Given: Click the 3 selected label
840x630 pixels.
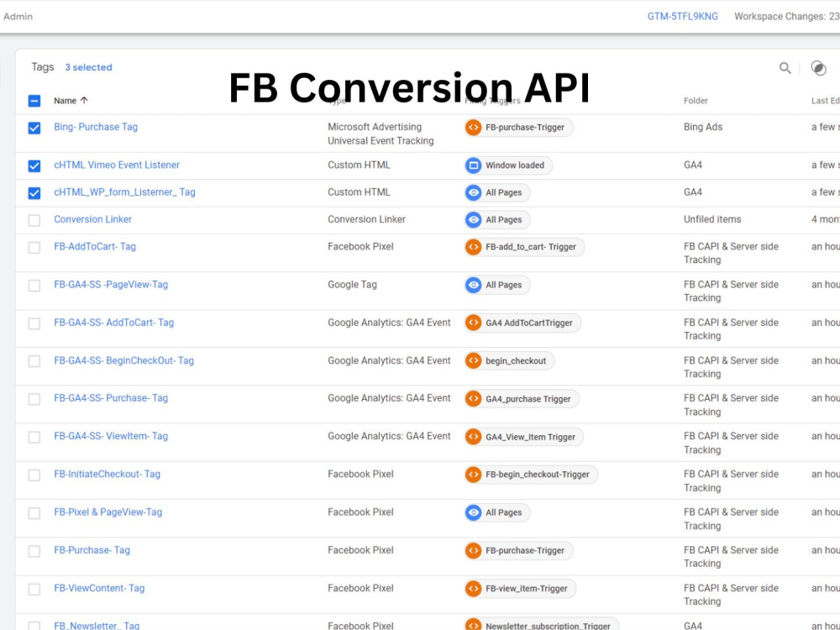Looking at the screenshot, I should [x=88, y=67].
